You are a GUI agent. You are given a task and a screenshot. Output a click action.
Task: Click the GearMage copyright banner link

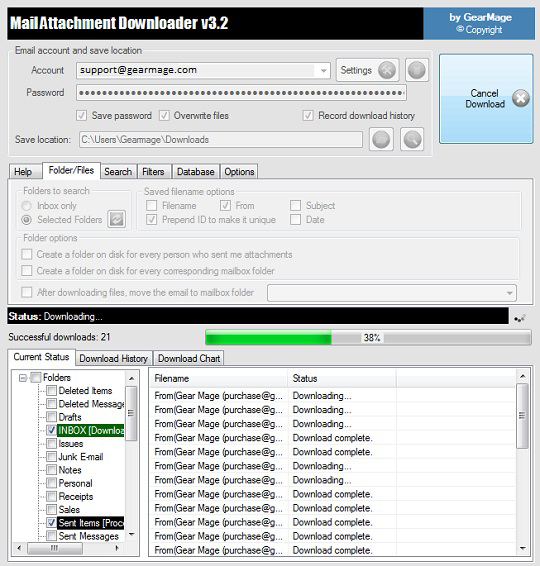pyautogui.click(x=479, y=23)
